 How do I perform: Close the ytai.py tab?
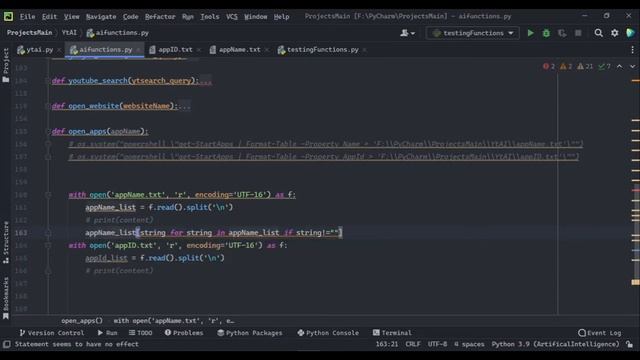[59, 50]
